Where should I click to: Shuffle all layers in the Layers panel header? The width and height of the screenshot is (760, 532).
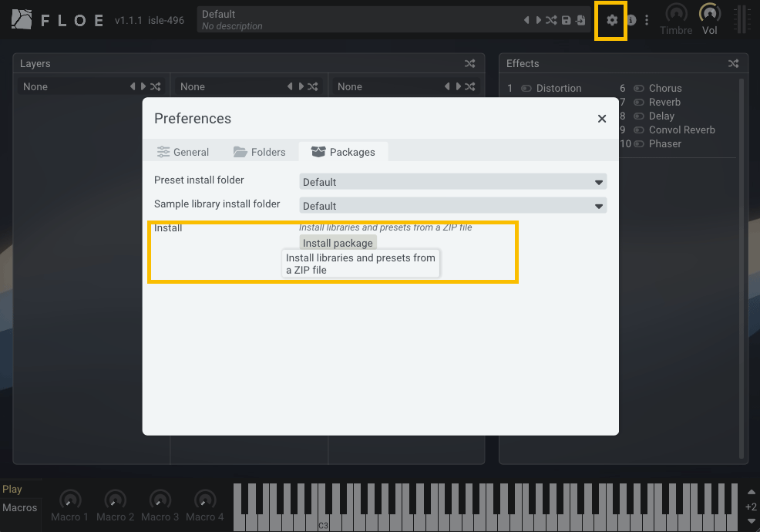[470, 64]
